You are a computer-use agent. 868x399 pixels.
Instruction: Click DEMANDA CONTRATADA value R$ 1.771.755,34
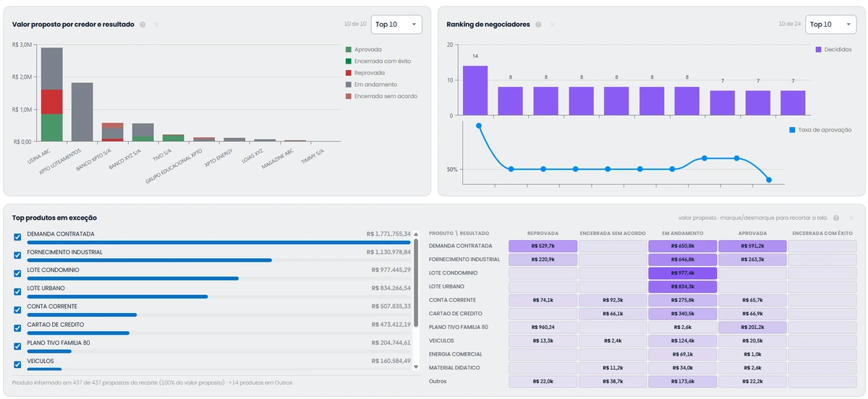[x=388, y=234]
